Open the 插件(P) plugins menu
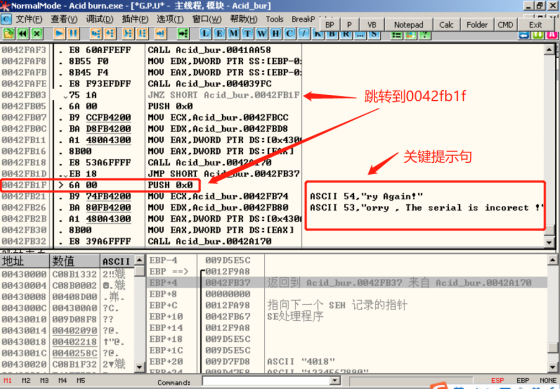Image resolution: width=560 pixels, height=389 pixels. [x=135, y=19]
